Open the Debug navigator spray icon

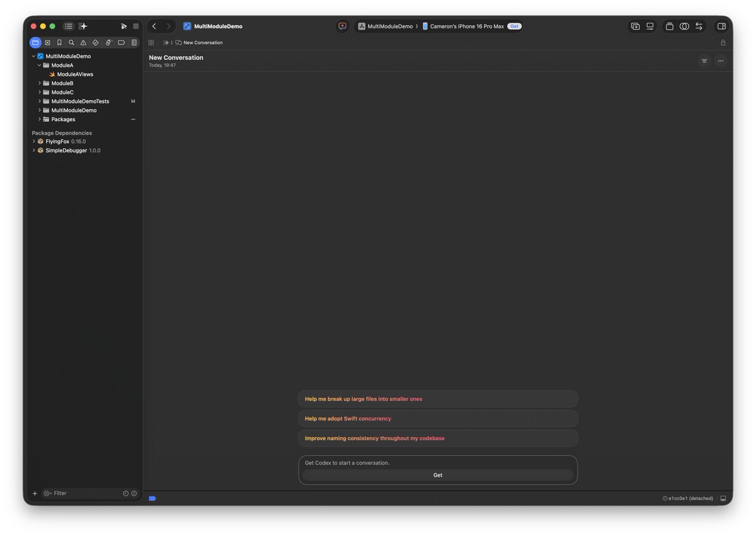108,42
